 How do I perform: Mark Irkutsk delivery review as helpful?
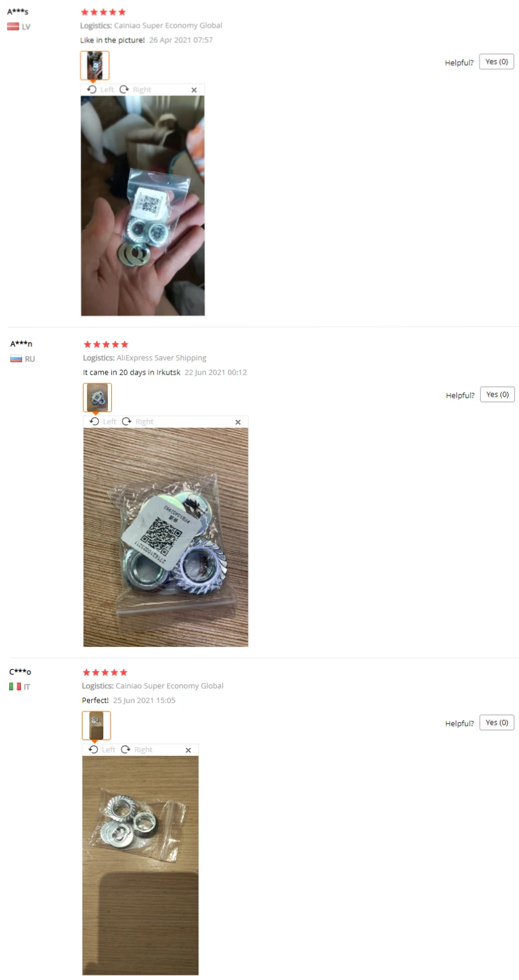click(497, 394)
